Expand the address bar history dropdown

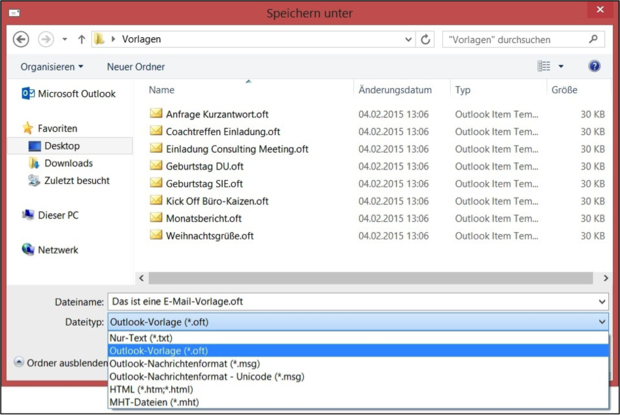coord(408,40)
